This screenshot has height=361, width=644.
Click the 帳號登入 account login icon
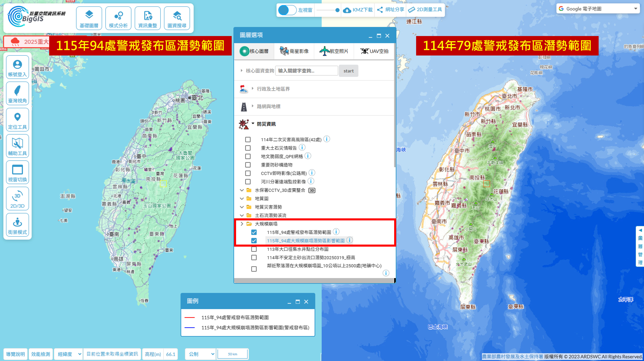click(17, 67)
